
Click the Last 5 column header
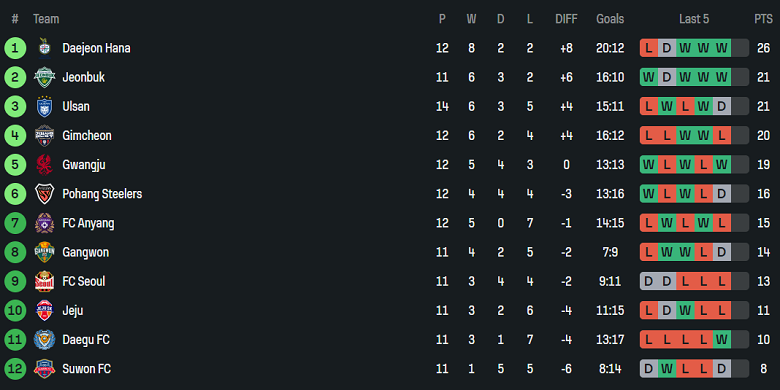pyautogui.click(x=694, y=19)
